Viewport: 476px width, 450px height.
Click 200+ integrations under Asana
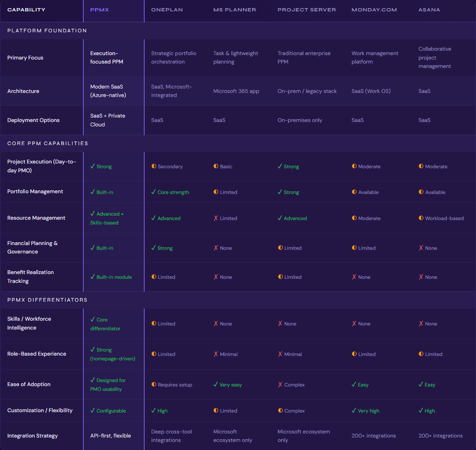(x=440, y=436)
